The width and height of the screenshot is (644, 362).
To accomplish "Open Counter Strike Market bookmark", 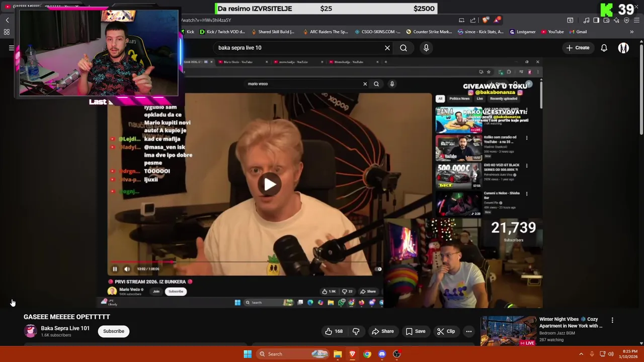I will [429, 32].
